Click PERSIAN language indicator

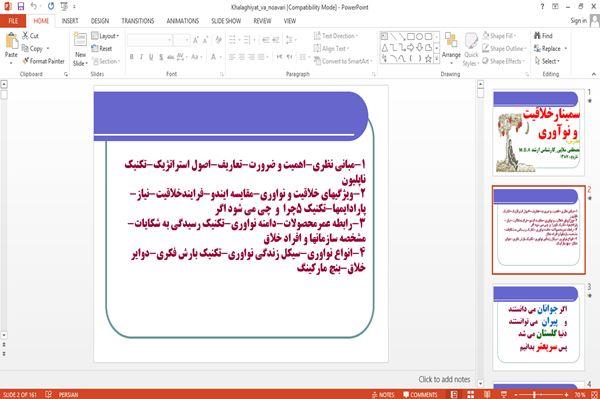[x=68, y=394]
